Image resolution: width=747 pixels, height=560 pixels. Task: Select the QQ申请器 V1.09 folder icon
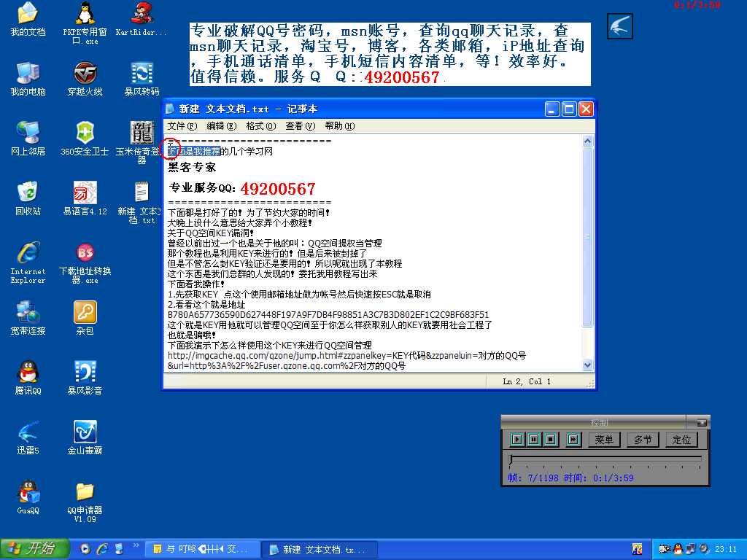(x=85, y=502)
